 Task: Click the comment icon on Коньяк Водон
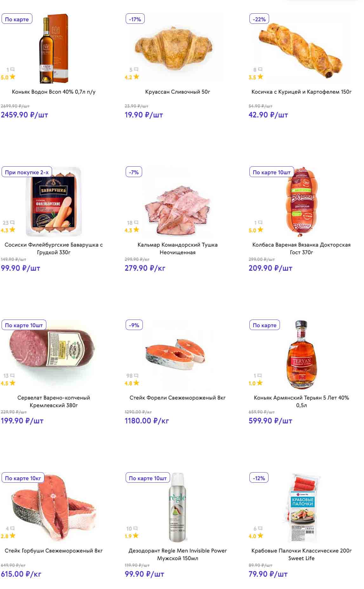pos(12,69)
